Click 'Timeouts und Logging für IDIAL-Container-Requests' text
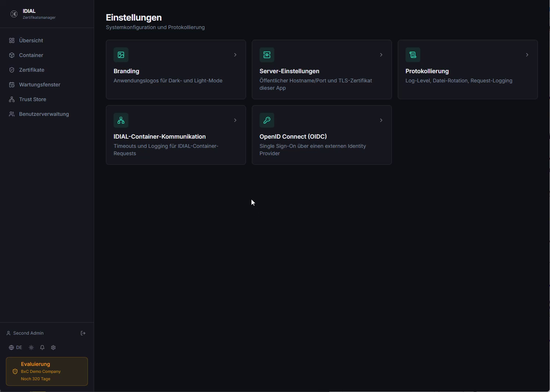Image resolution: width=550 pixels, height=392 pixels. point(166,150)
